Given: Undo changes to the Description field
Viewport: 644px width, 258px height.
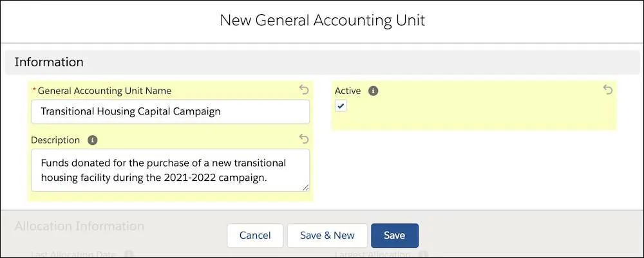Looking at the screenshot, I should tap(305, 138).
